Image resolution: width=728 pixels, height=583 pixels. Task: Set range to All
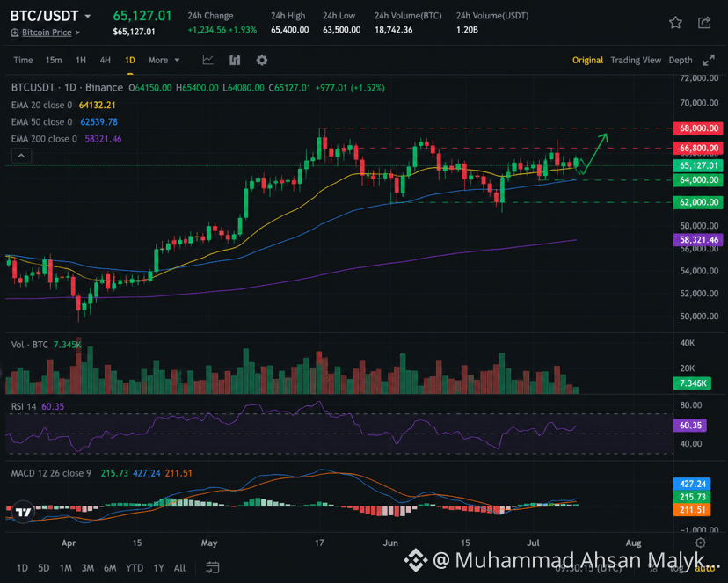(x=179, y=568)
